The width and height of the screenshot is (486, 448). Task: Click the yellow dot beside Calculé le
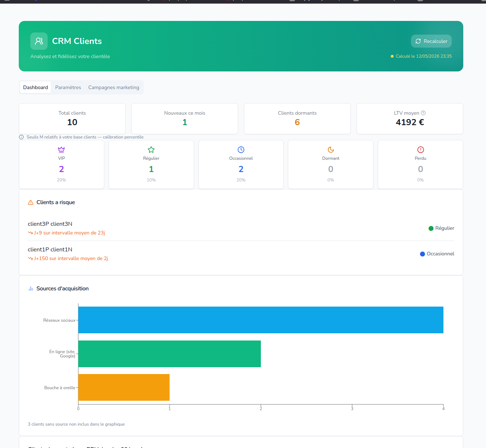pyautogui.click(x=392, y=56)
